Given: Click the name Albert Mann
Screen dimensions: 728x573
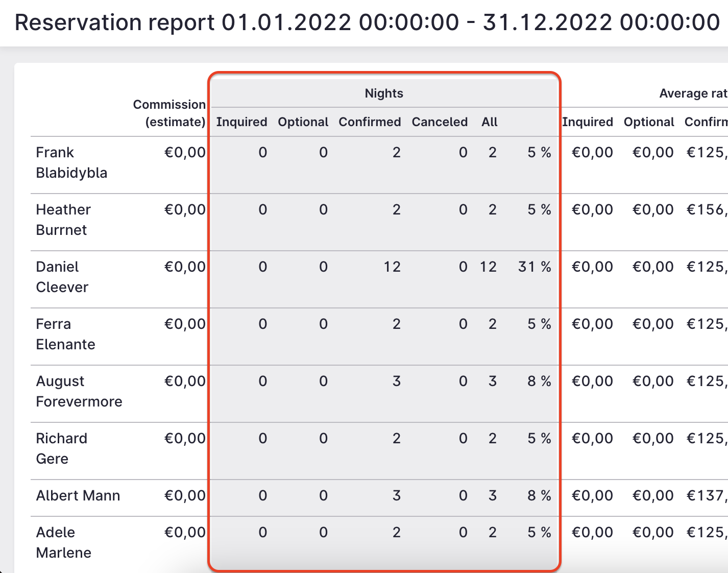Looking at the screenshot, I should (x=78, y=495).
